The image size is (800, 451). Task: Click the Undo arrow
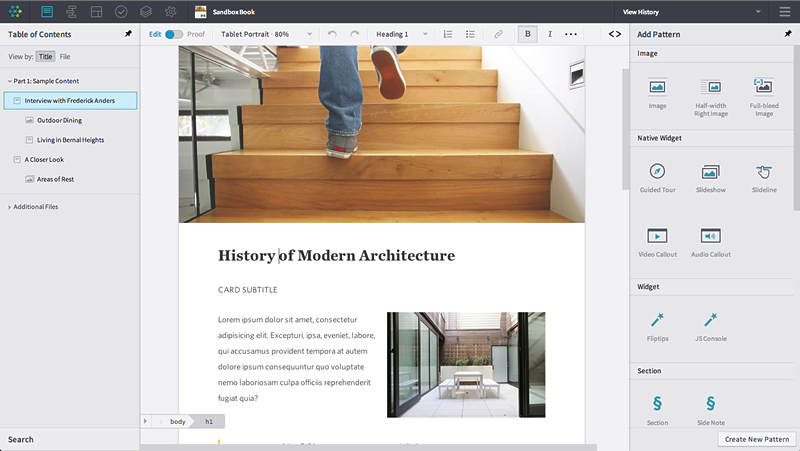[x=332, y=34]
